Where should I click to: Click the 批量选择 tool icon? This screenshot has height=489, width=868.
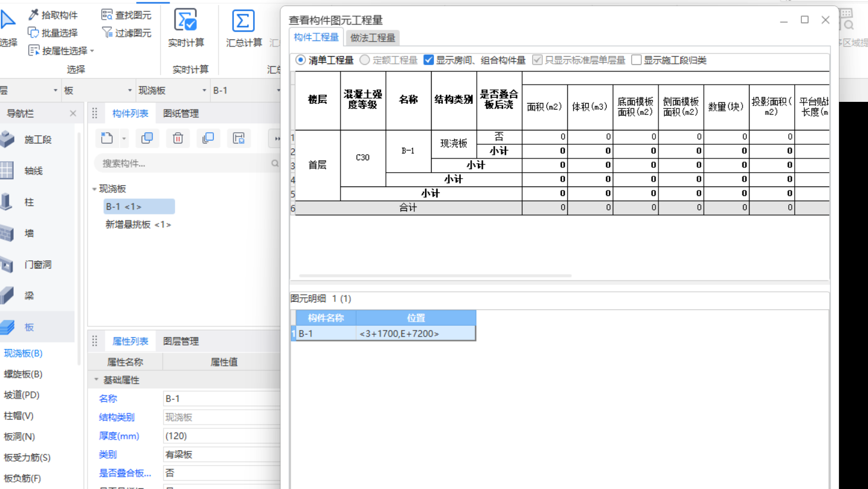pyautogui.click(x=34, y=33)
